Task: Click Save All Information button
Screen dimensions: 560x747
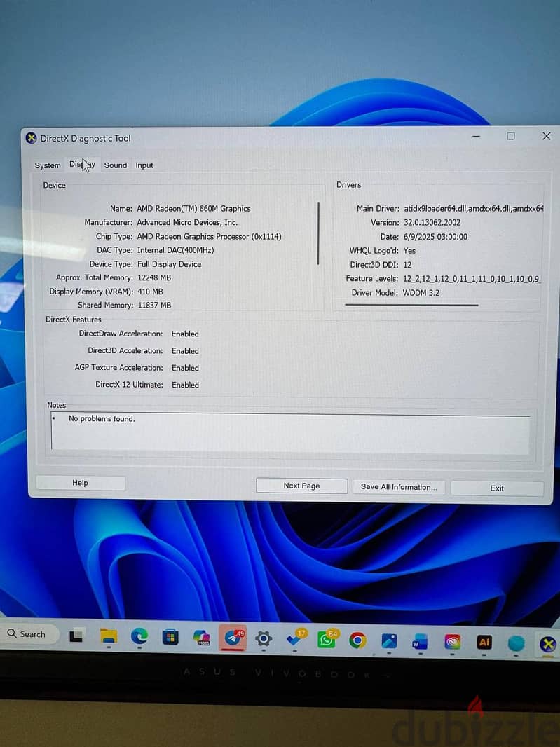Action: (x=398, y=487)
